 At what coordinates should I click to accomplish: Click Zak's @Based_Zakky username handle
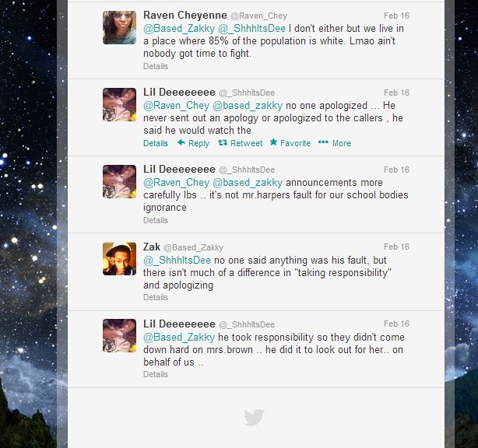(194, 247)
